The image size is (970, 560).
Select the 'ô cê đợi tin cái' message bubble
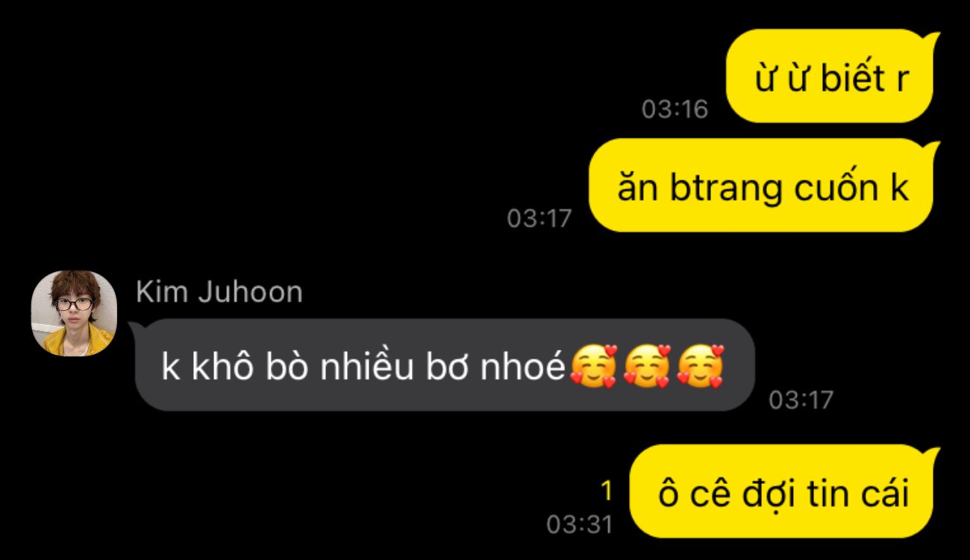point(783,491)
